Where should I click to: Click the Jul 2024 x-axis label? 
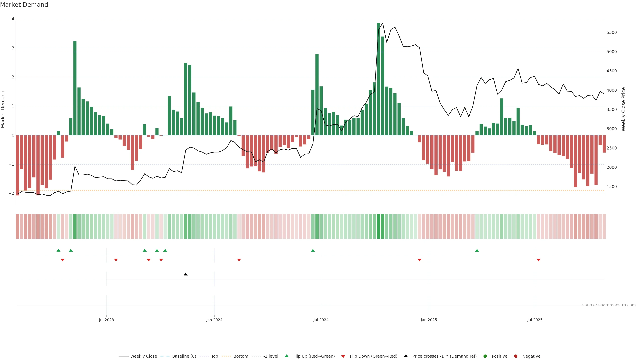[321, 320]
